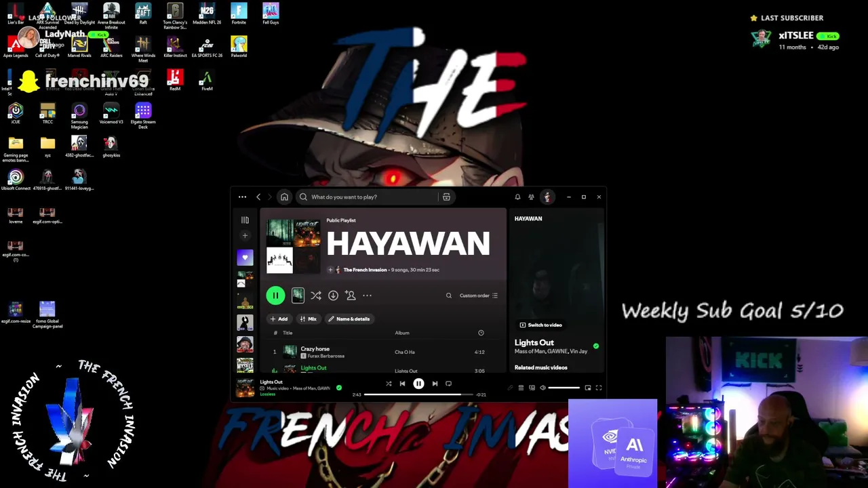Select the Elgato Stream Deck icon

[143, 115]
